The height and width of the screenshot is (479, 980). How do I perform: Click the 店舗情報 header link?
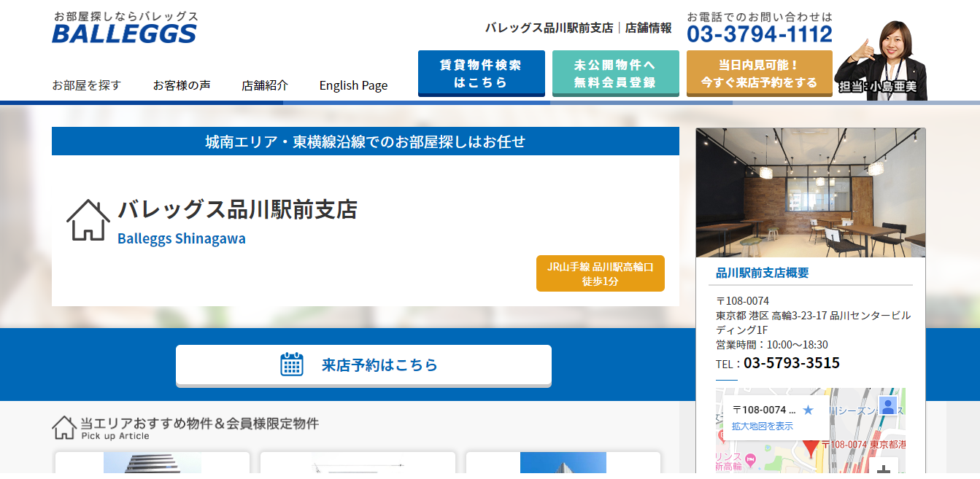click(x=648, y=28)
